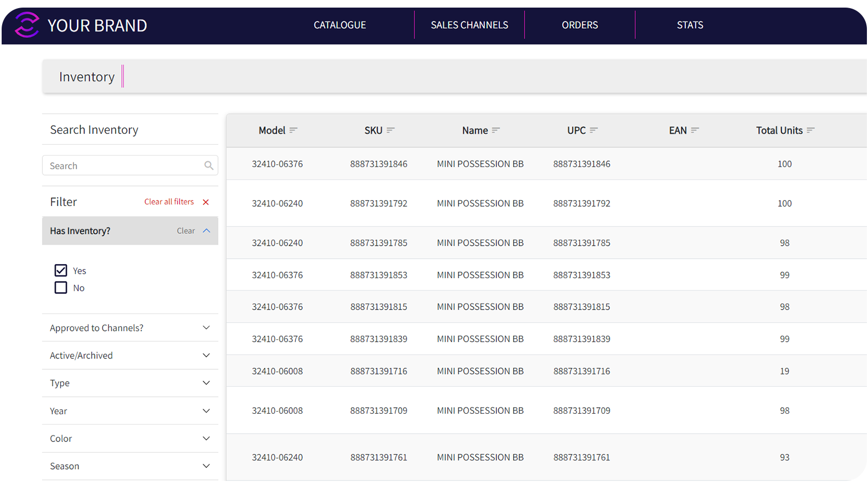Open the Catalogue menu
Viewport: 868px width, 488px height.
tap(340, 25)
